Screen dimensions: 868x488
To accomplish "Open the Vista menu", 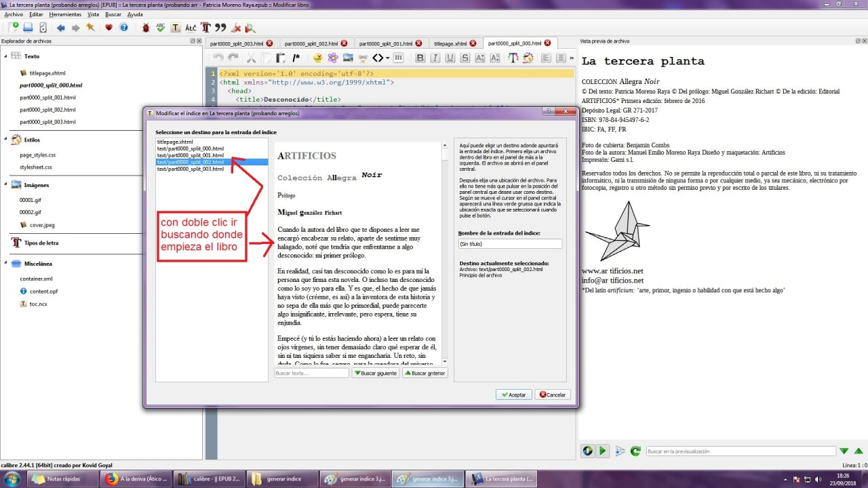I will tap(94, 14).
